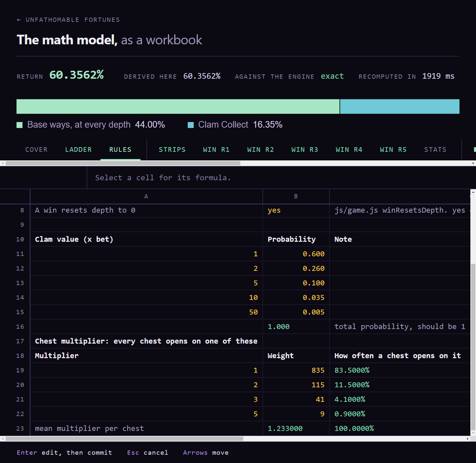Image resolution: width=476 pixels, height=463 pixels.
Task: Click the tab strip's right scroll arrow
Action: [x=473, y=163]
